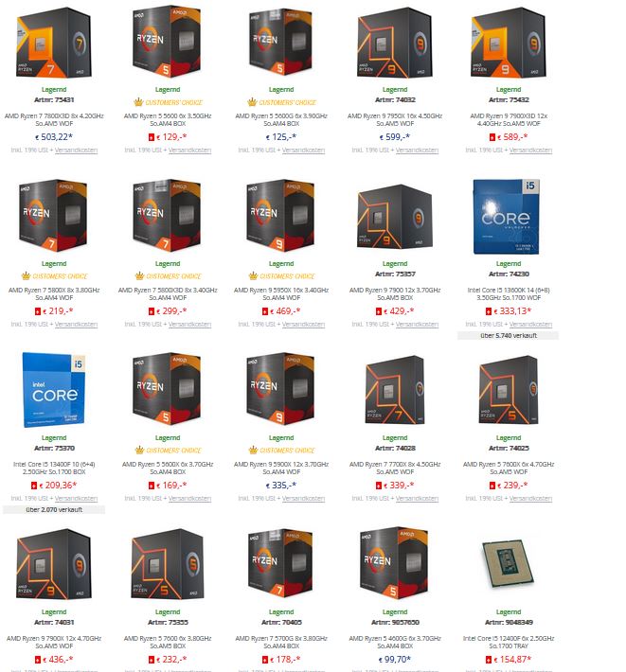
Task: Click the Customers' Choice crown on Ryzen 5 5600X
Action: [x=139, y=450]
